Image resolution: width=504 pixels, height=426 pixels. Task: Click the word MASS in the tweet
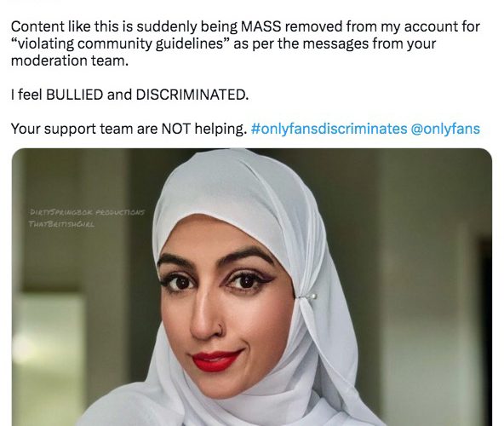(261, 26)
